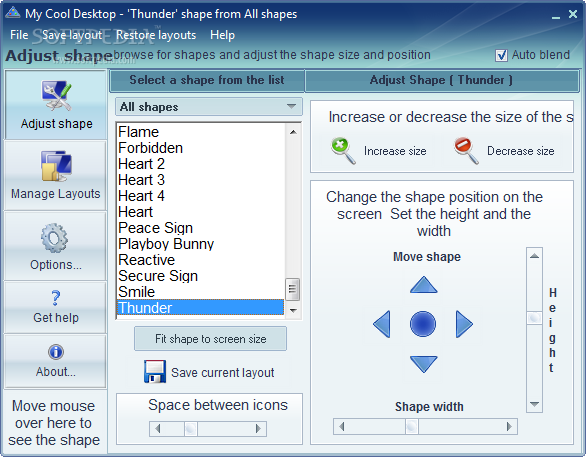Select the highlighted Thunder entry
The height and width of the screenshot is (457, 586).
201,308
